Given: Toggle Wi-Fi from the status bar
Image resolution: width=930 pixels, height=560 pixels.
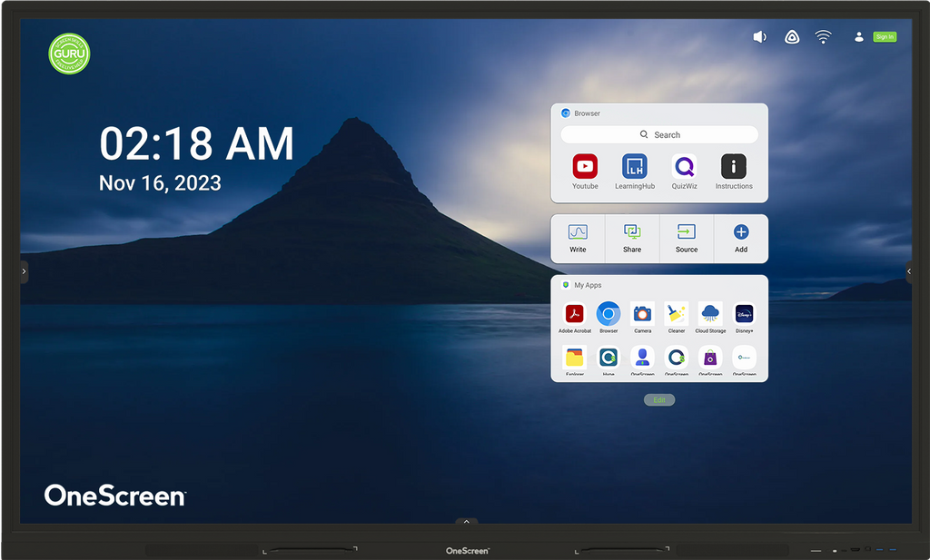Looking at the screenshot, I should coord(823,36).
